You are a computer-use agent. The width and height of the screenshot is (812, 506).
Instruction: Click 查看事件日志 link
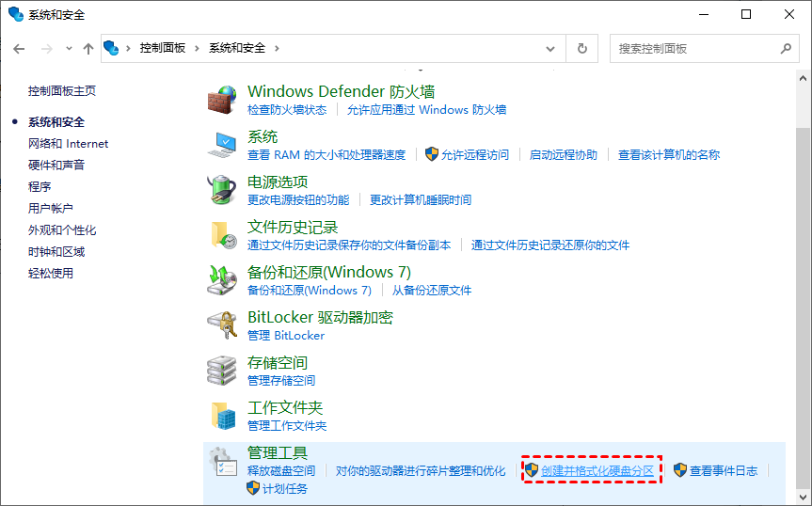click(x=724, y=471)
